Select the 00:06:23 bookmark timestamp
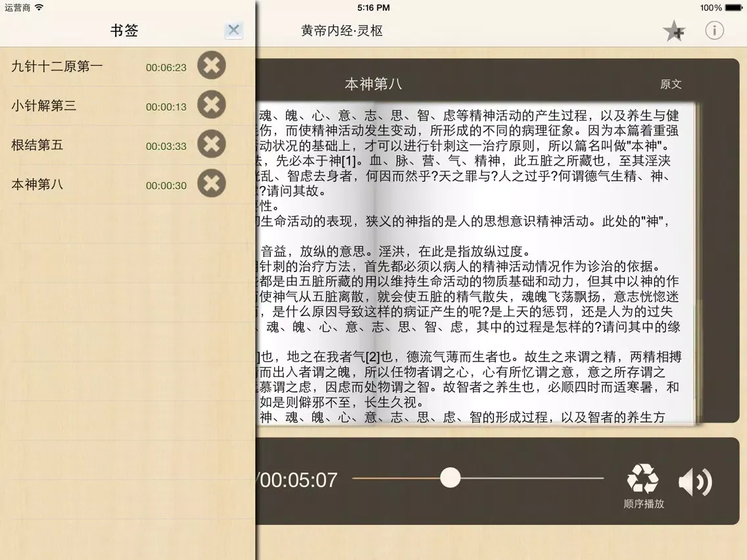Screen dimensions: 747x560 166,68
